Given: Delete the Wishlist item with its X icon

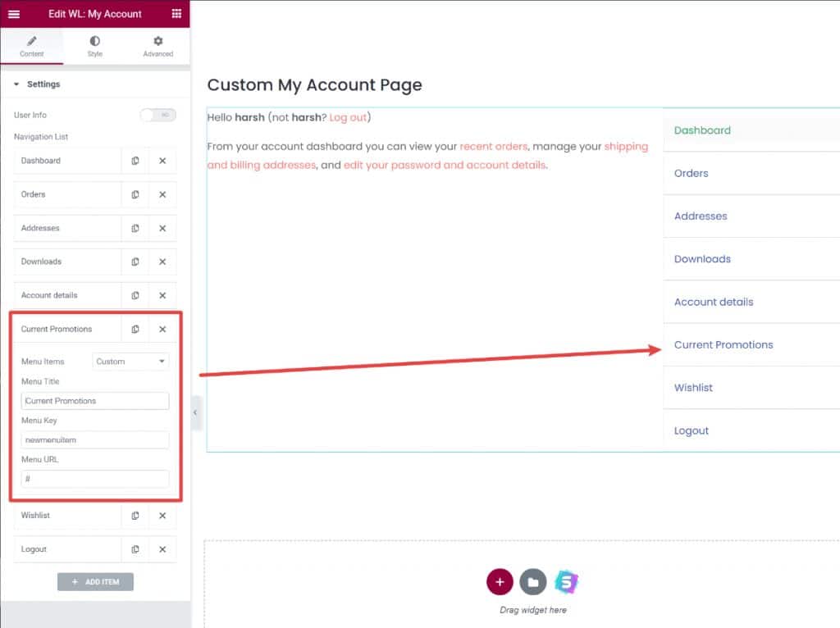Looking at the screenshot, I should (162, 516).
